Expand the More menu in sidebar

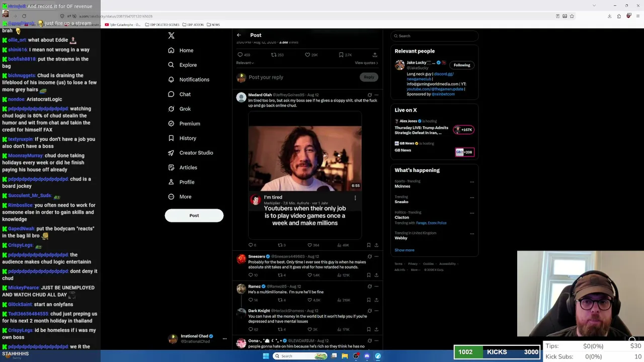tap(180, 197)
